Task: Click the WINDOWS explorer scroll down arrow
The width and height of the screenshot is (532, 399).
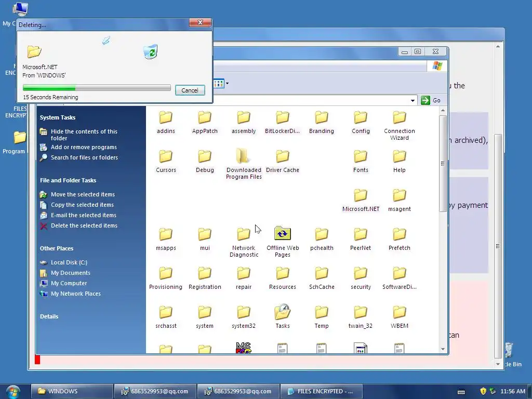Action: coord(443,349)
